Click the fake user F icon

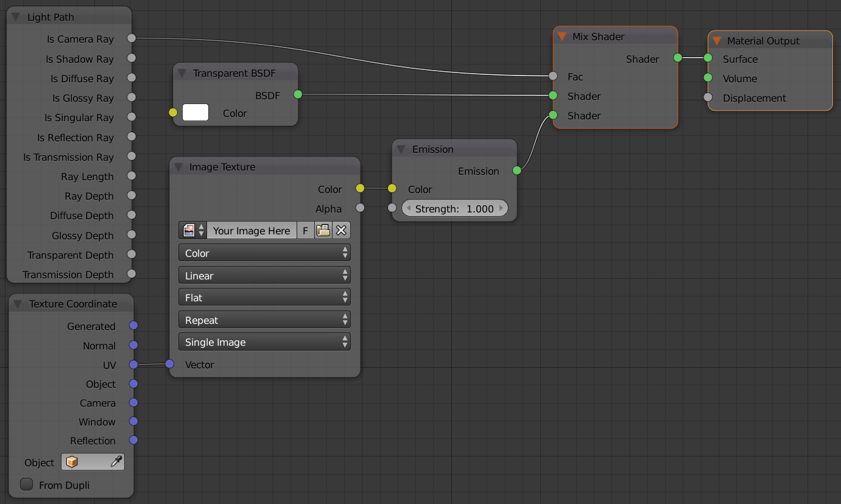(x=305, y=230)
